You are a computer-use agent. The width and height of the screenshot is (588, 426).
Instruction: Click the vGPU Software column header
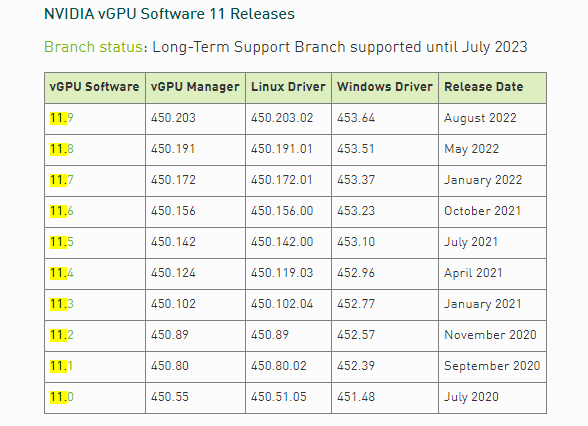coord(94,87)
